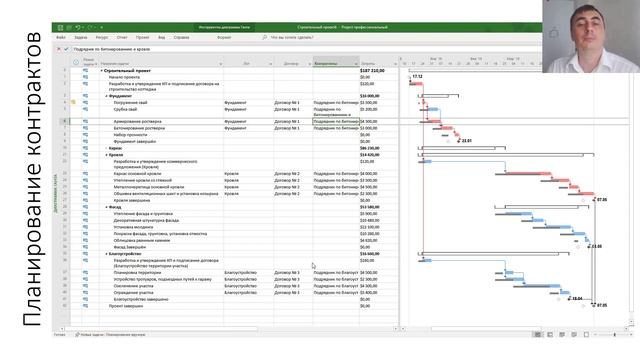Screen dimensions: 640x360
Task: Open the Отчет ribbon tab
Action: pyautogui.click(x=122, y=37)
